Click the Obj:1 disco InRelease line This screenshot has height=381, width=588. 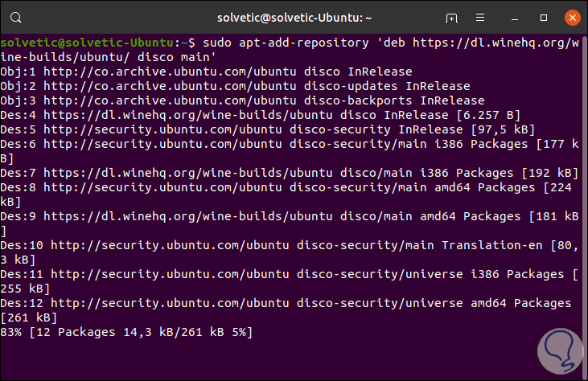(x=206, y=72)
